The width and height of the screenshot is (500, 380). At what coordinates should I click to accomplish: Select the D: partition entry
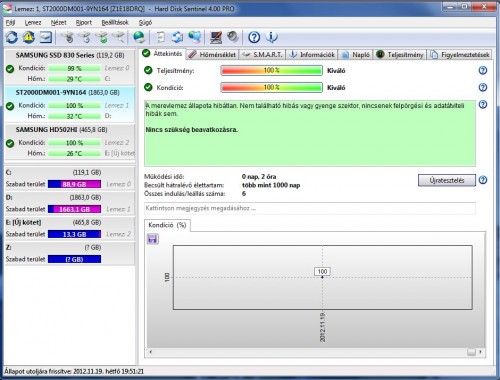70,203
